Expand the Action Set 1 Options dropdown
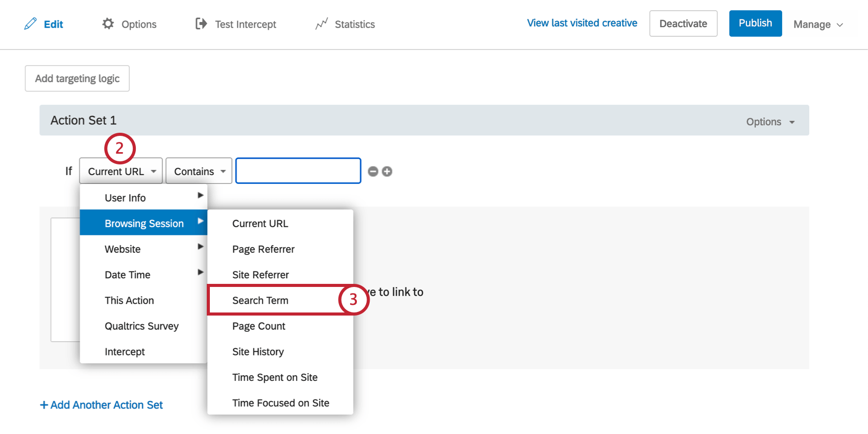This screenshot has height=434, width=868. click(770, 122)
